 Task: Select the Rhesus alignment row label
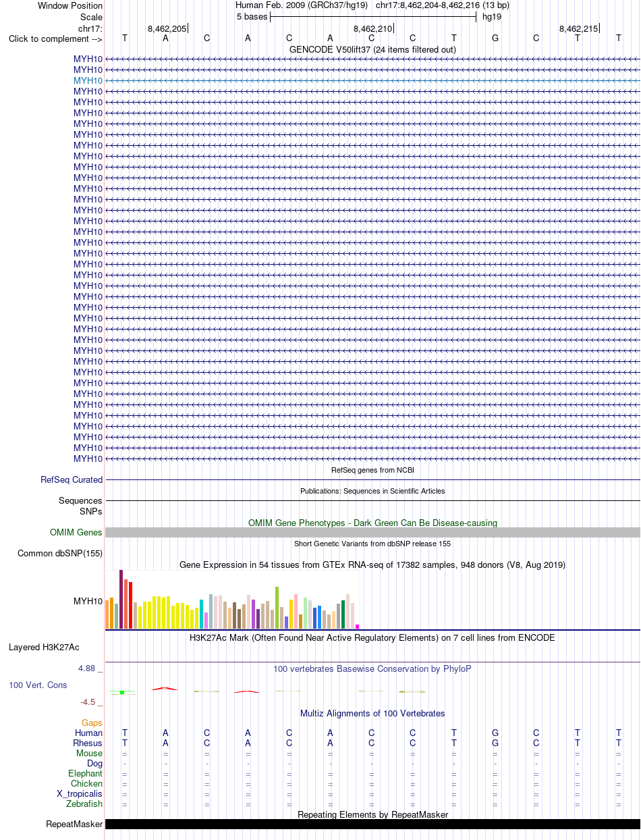(x=88, y=743)
